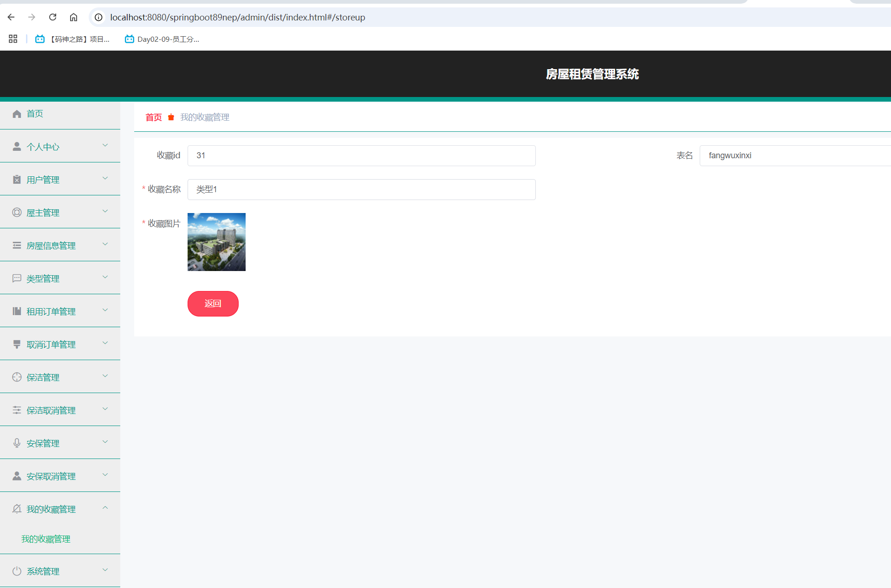891x588 pixels.
Task: Click the browser reload page icon
Action: click(52, 17)
